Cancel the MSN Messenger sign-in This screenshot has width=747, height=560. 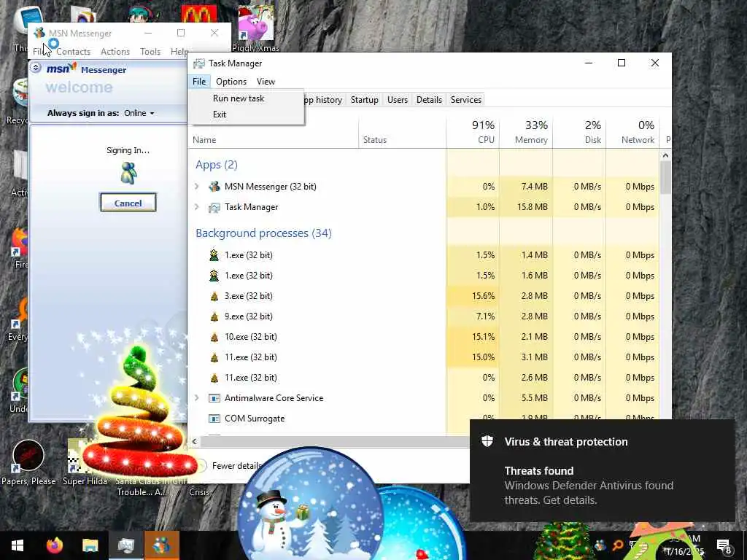tap(128, 203)
